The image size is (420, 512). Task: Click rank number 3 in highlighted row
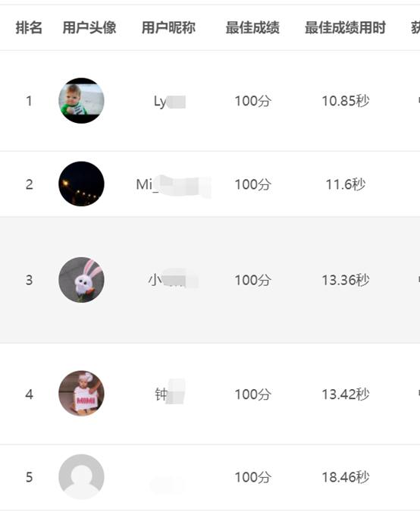click(29, 280)
